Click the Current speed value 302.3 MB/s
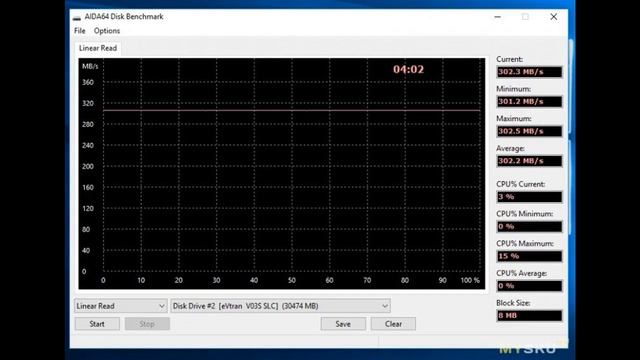The image size is (640, 360). (x=529, y=72)
